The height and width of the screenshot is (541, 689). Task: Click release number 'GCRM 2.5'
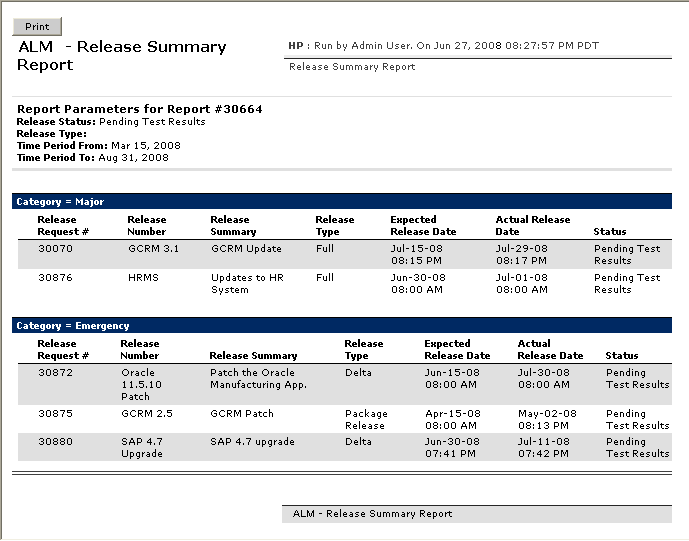147,414
